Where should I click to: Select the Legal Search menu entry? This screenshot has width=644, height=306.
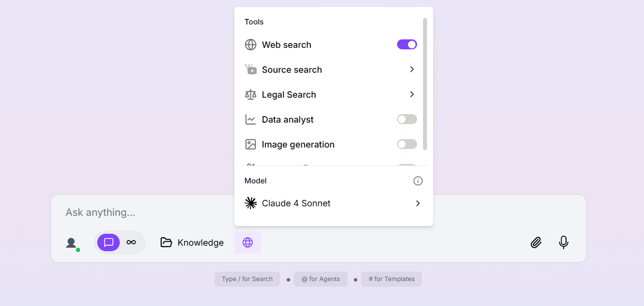pyautogui.click(x=289, y=95)
